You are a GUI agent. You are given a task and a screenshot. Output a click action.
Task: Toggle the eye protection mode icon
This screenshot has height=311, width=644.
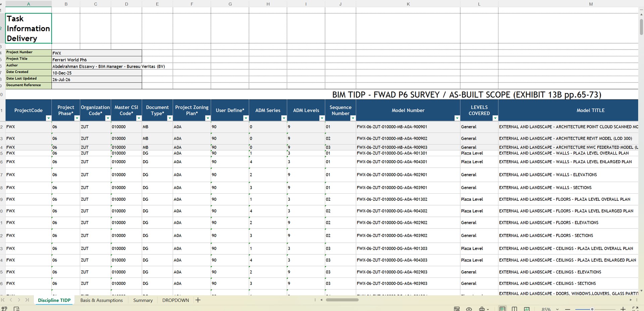tap(469, 309)
